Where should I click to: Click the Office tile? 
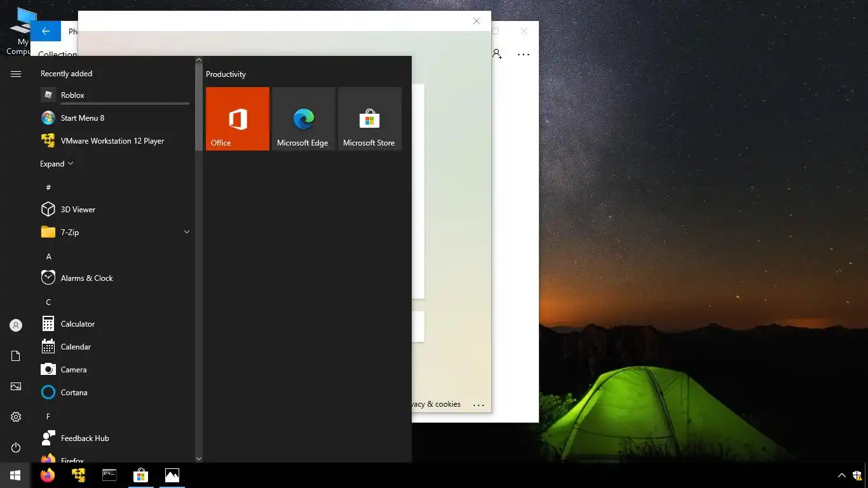point(238,119)
